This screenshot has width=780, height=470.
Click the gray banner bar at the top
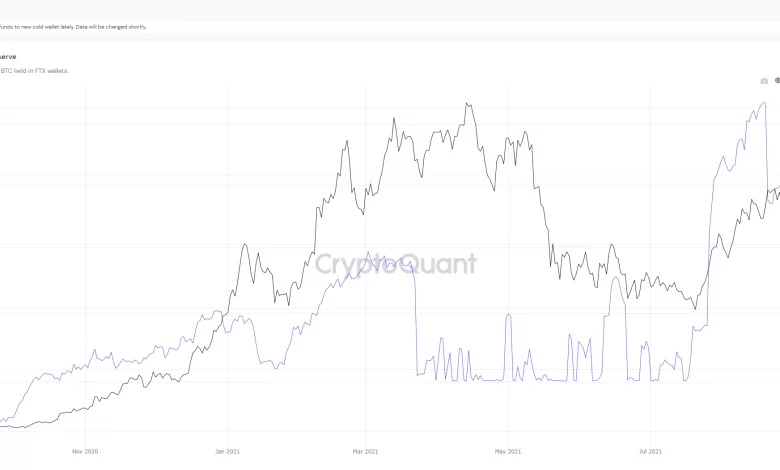click(390, 10)
